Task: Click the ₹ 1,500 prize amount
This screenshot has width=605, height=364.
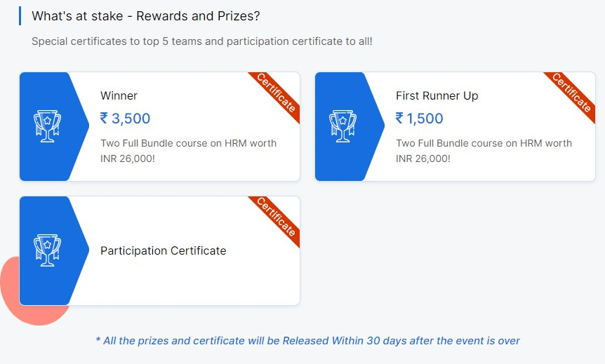Action: (x=420, y=119)
